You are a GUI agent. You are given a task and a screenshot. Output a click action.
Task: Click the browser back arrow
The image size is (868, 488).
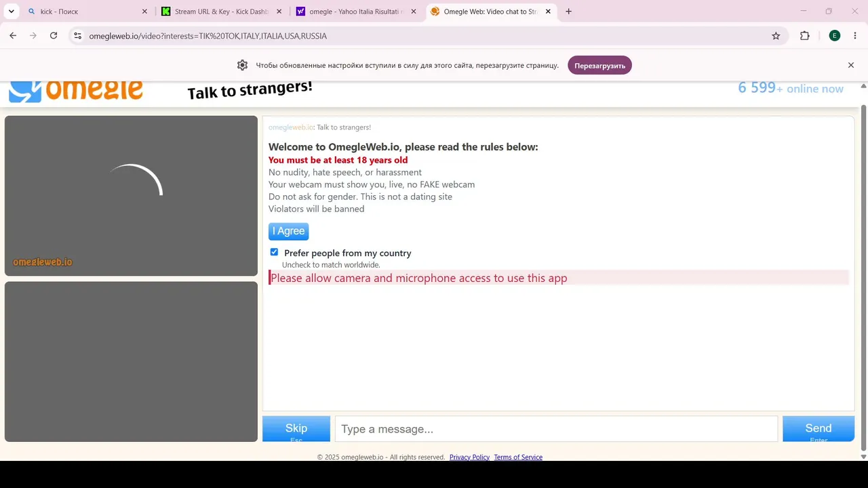pos(13,36)
